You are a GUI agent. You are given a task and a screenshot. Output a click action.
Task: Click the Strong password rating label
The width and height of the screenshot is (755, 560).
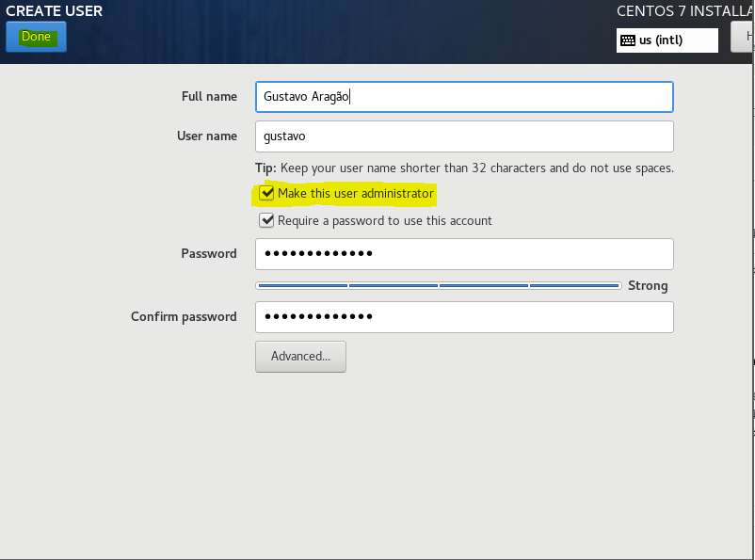pyautogui.click(x=648, y=286)
